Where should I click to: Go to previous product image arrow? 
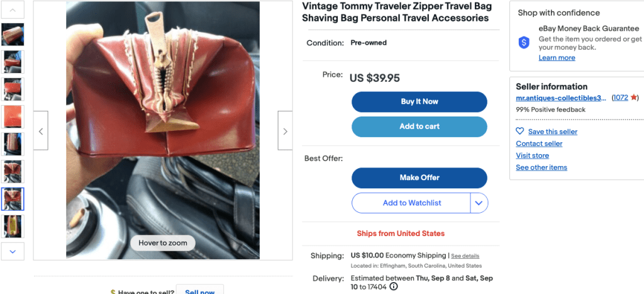41,131
